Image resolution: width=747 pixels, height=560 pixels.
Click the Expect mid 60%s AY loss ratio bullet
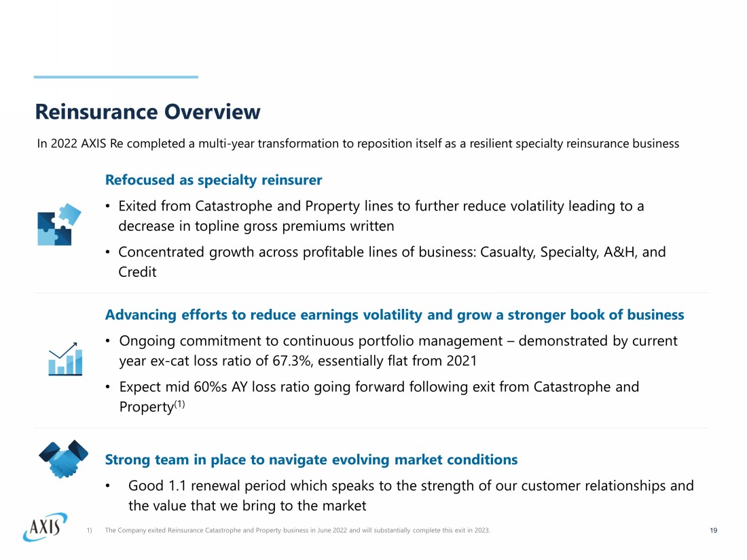tap(378, 396)
